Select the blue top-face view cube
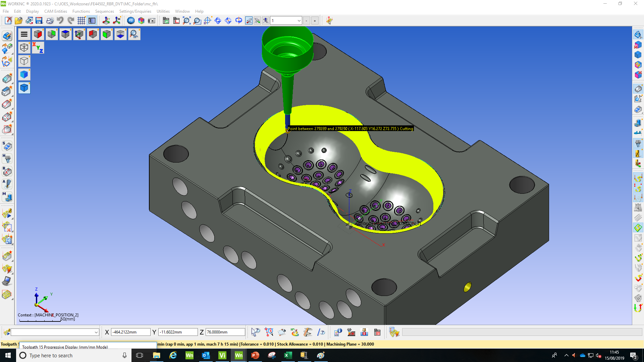644x362 pixels. 65,34
